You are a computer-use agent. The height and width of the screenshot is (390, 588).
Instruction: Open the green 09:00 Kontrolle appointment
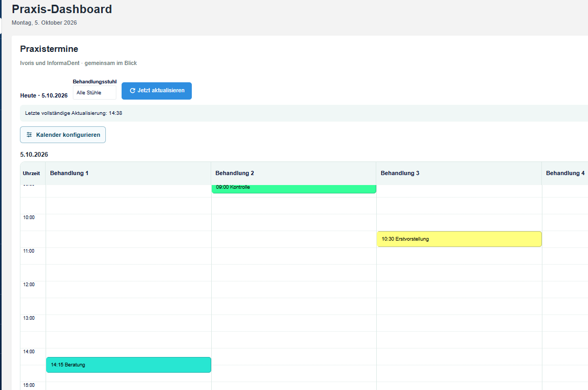pos(294,189)
